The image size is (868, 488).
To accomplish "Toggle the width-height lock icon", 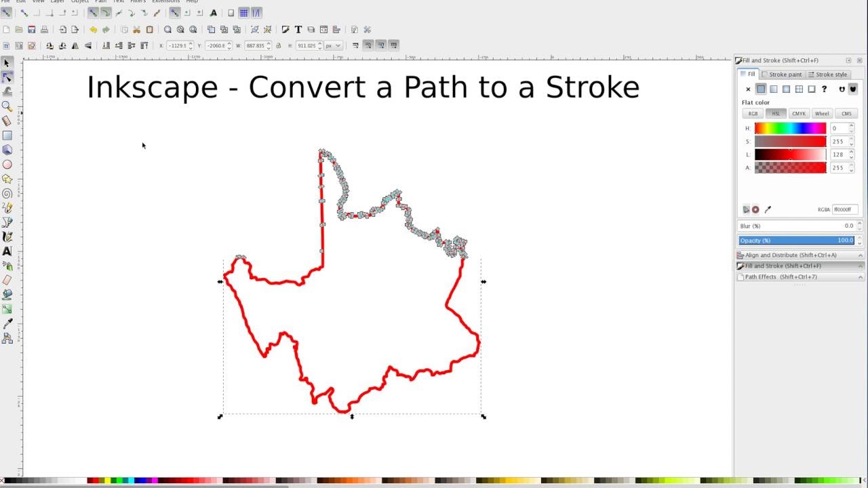I will tap(279, 45).
